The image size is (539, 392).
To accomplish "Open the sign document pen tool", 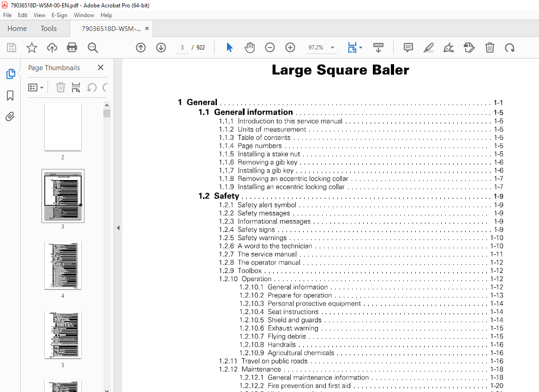I will (x=449, y=48).
